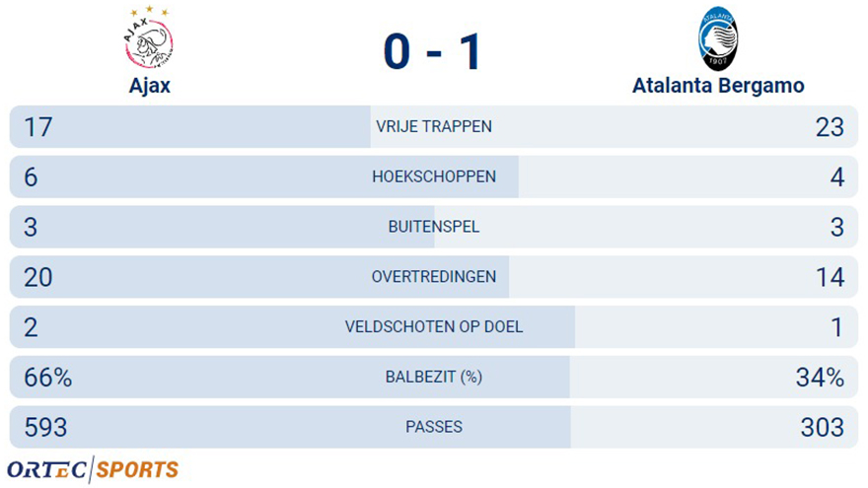The height and width of the screenshot is (488, 868).
Task: Click the Overtredingen stat label
Action: tap(434, 277)
